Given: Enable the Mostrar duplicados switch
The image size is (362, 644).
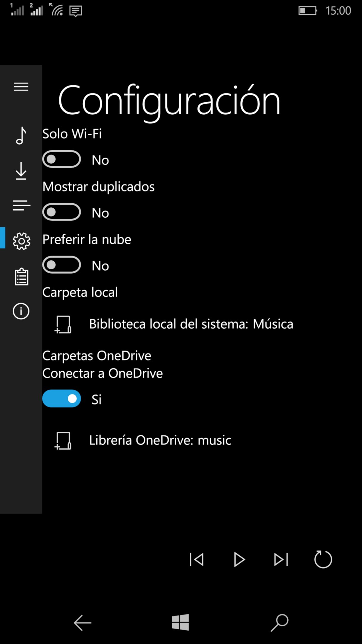Looking at the screenshot, I should click(62, 212).
